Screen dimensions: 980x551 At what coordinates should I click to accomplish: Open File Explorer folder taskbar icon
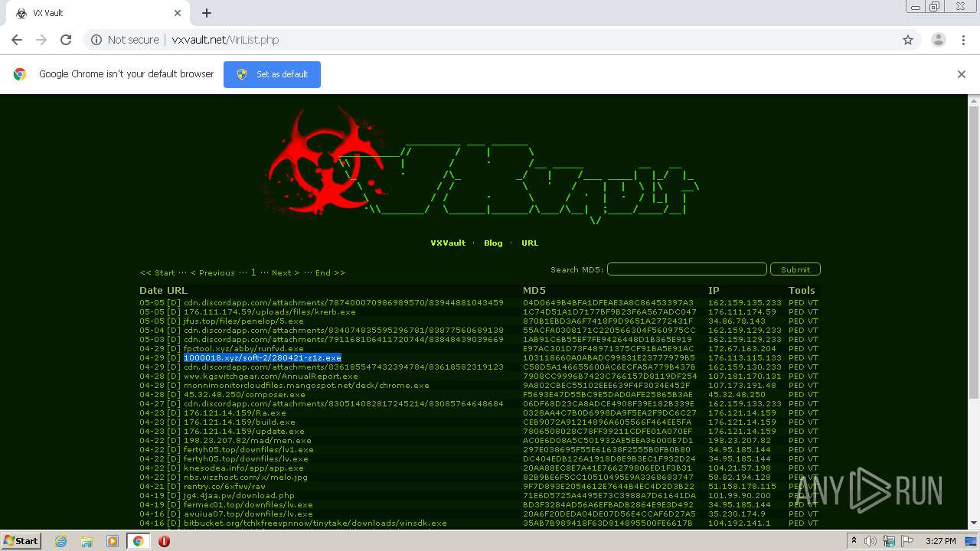pyautogui.click(x=87, y=541)
